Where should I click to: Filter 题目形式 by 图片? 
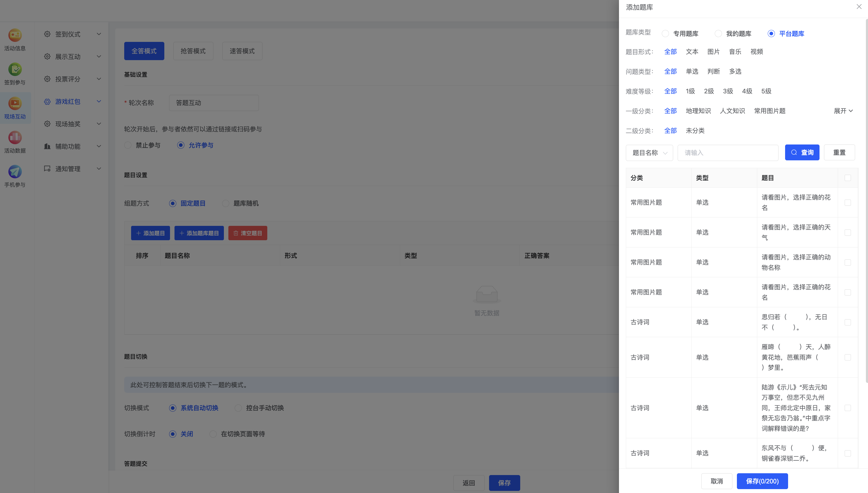click(x=714, y=52)
